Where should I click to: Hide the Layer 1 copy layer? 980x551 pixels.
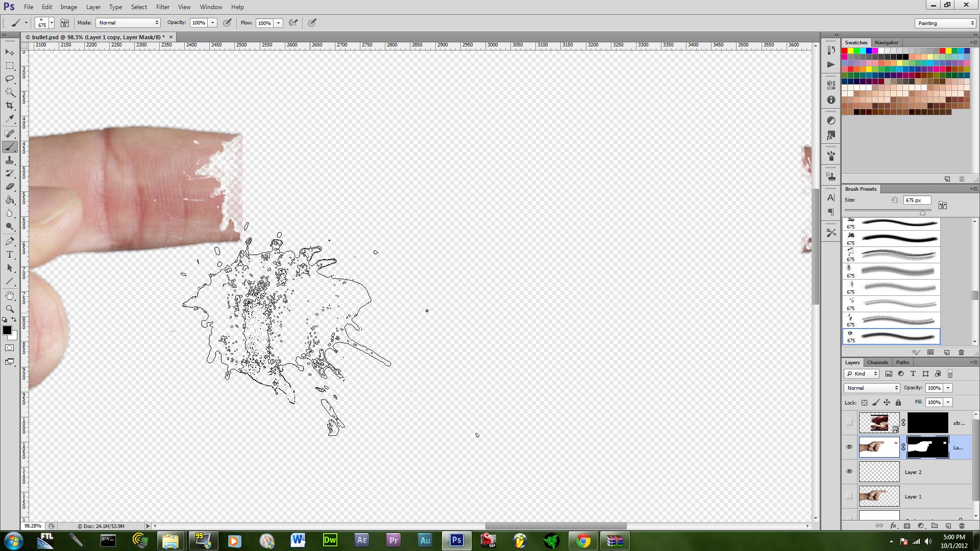pyautogui.click(x=849, y=447)
